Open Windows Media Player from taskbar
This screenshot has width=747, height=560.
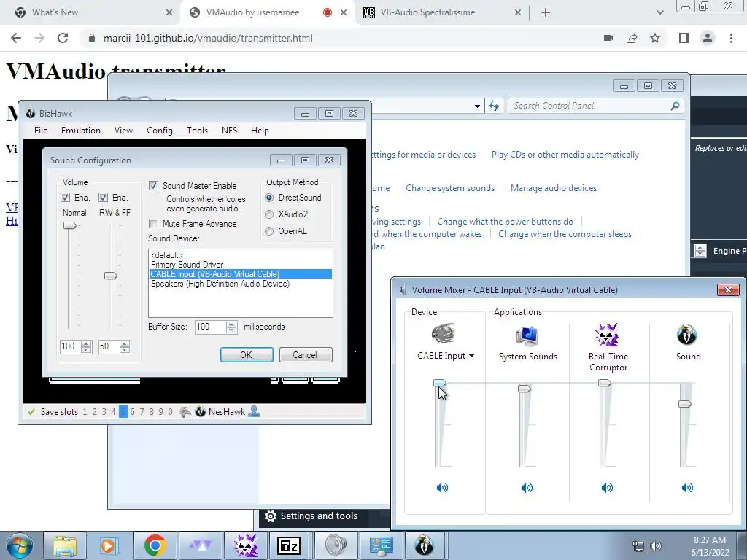point(108,545)
